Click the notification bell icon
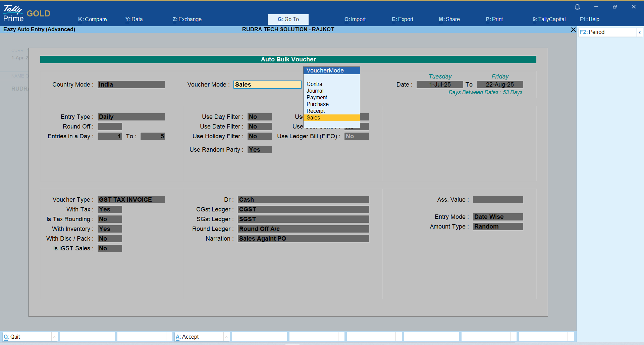644x345 pixels. click(577, 7)
